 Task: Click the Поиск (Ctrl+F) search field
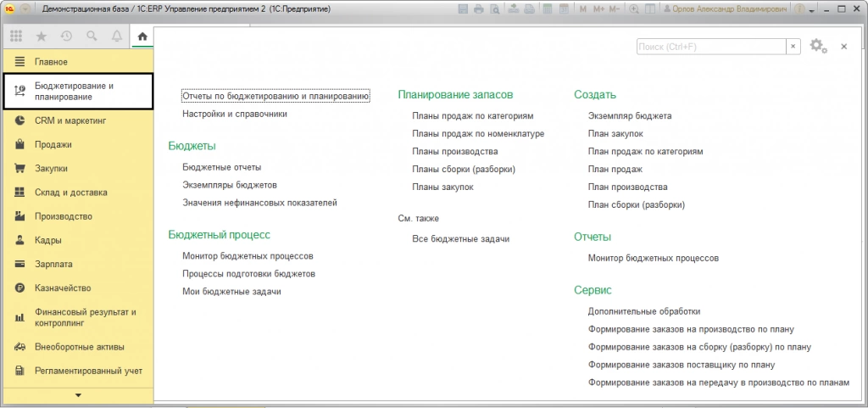tap(711, 47)
